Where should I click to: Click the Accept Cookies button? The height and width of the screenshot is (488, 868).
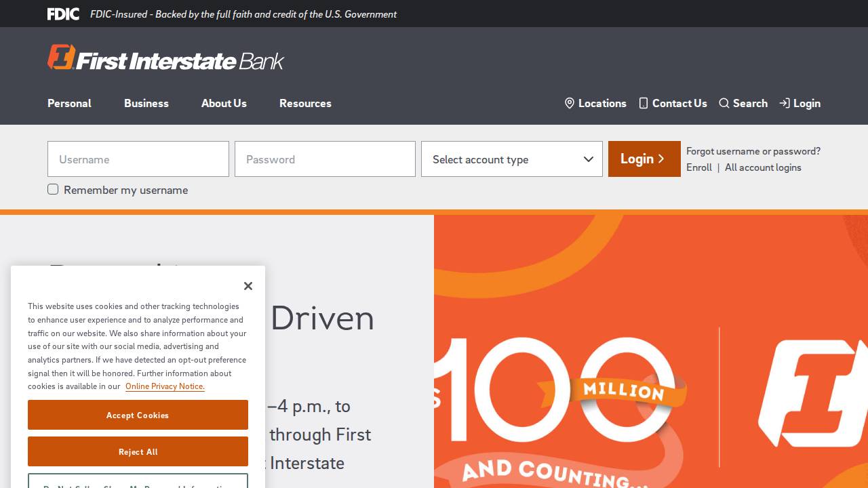pyautogui.click(x=138, y=415)
